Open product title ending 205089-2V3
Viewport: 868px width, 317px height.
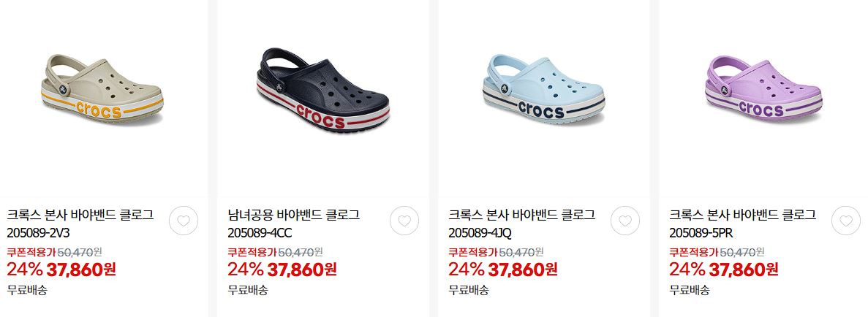(x=80, y=223)
